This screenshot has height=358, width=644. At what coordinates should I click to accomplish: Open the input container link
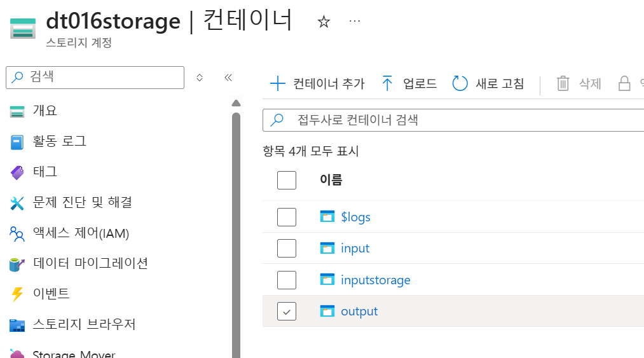[355, 248]
